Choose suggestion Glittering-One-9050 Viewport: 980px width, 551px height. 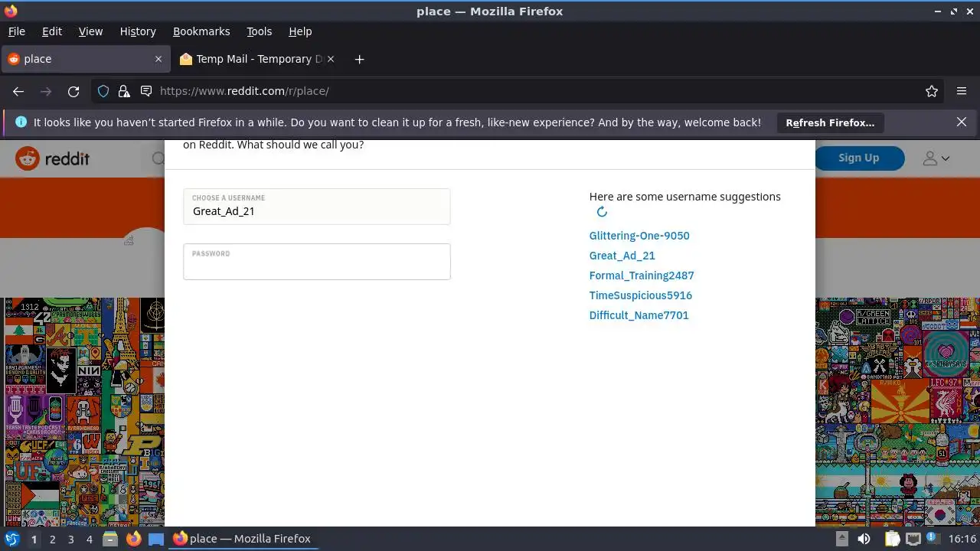click(639, 236)
